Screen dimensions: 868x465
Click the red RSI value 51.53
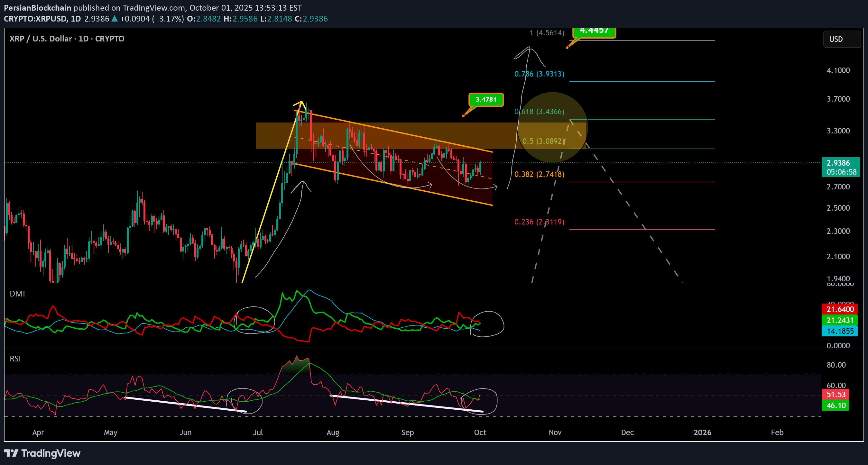[836, 394]
